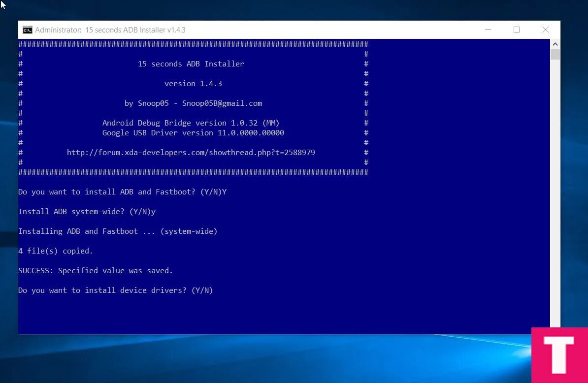The height and width of the screenshot is (383, 588).
Task: Click "SUCCESS: Specified value was saved." line
Action: pos(96,271)
